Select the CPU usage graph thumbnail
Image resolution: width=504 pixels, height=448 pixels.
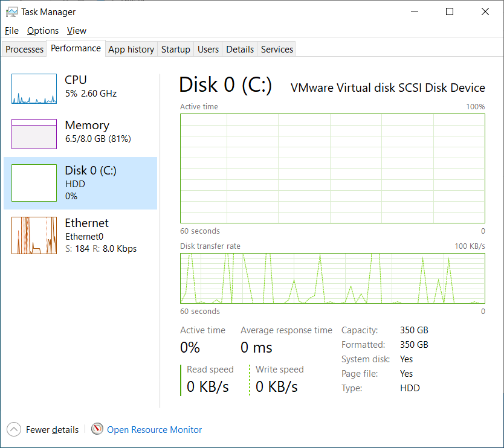34,89
